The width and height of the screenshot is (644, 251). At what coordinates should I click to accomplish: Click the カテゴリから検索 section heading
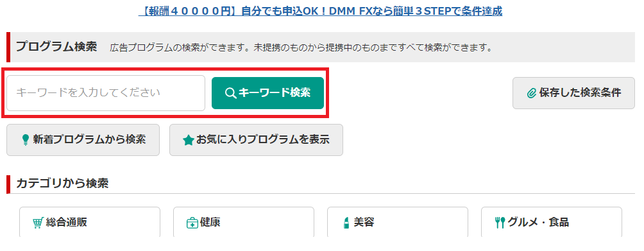(x=62, y=183)
